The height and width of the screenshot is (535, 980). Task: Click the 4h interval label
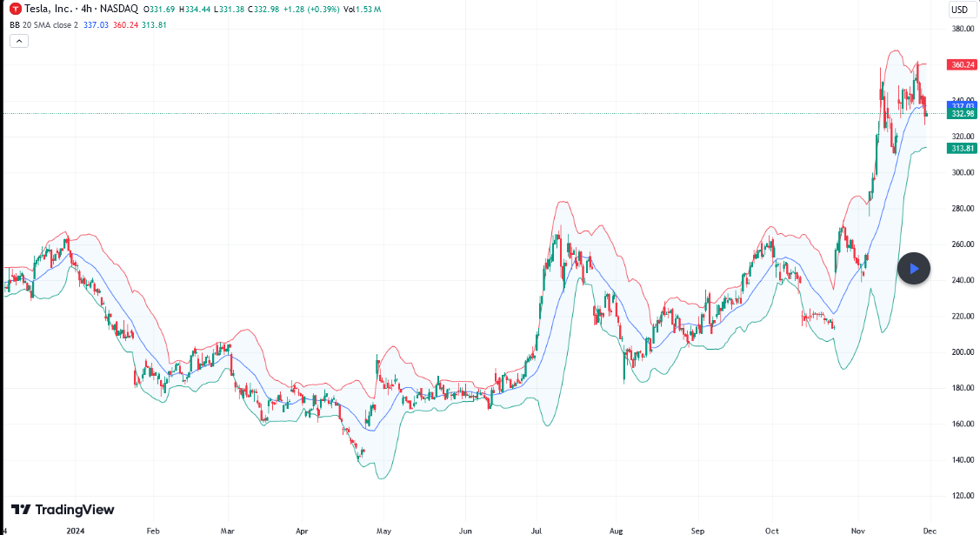pos(87,9)
